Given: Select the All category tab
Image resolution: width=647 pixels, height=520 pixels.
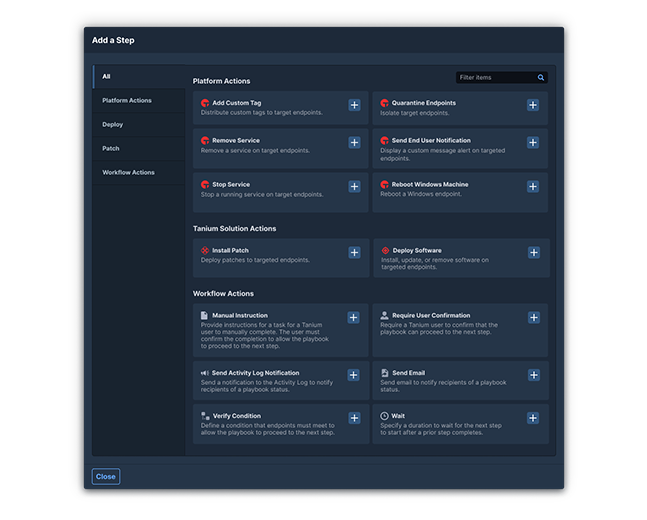Looking at the screenshot, I should click(139, 76).
